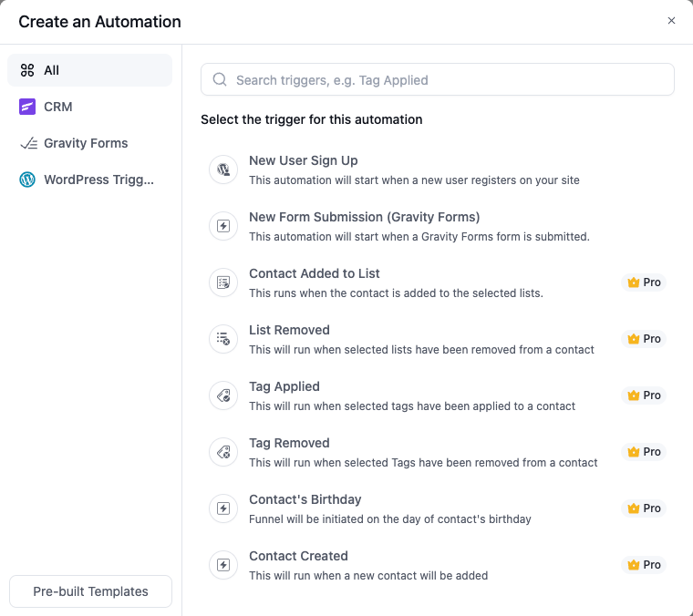This screenshot has height=616, width=693.
Task: Select the Tag Applied trigger title
Action: click(x=284, y=386)
